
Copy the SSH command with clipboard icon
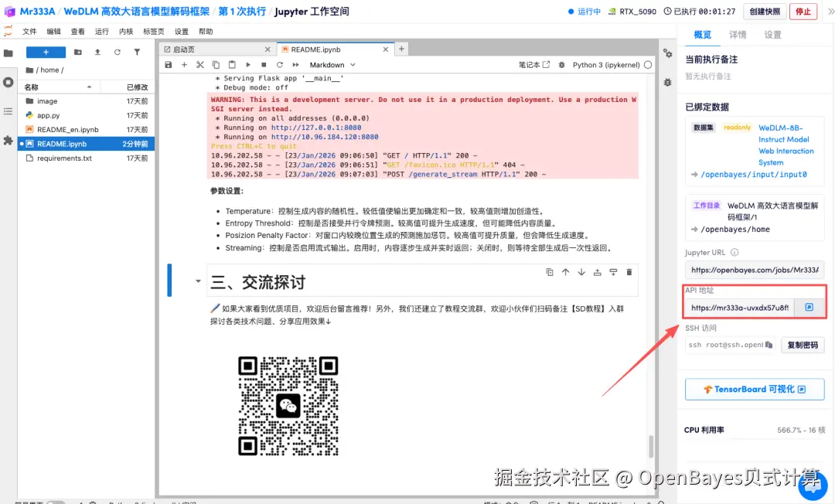point(769,345)
